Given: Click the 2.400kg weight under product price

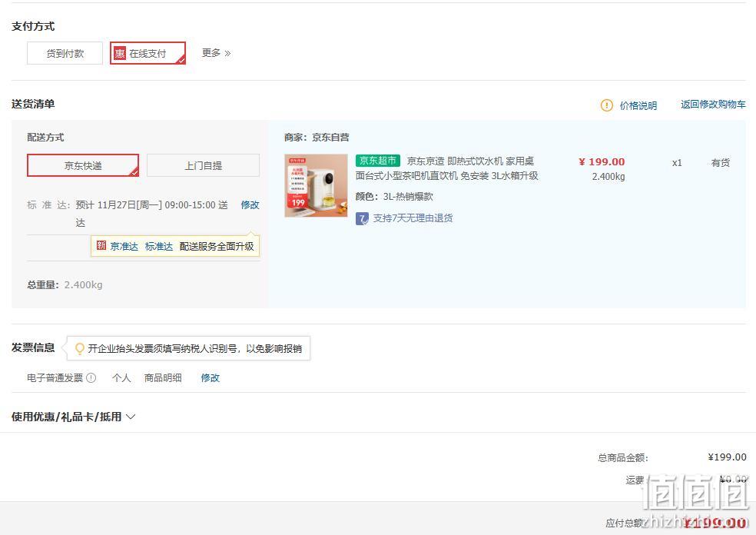Looking at the screenshot, I should pos(608,177).
